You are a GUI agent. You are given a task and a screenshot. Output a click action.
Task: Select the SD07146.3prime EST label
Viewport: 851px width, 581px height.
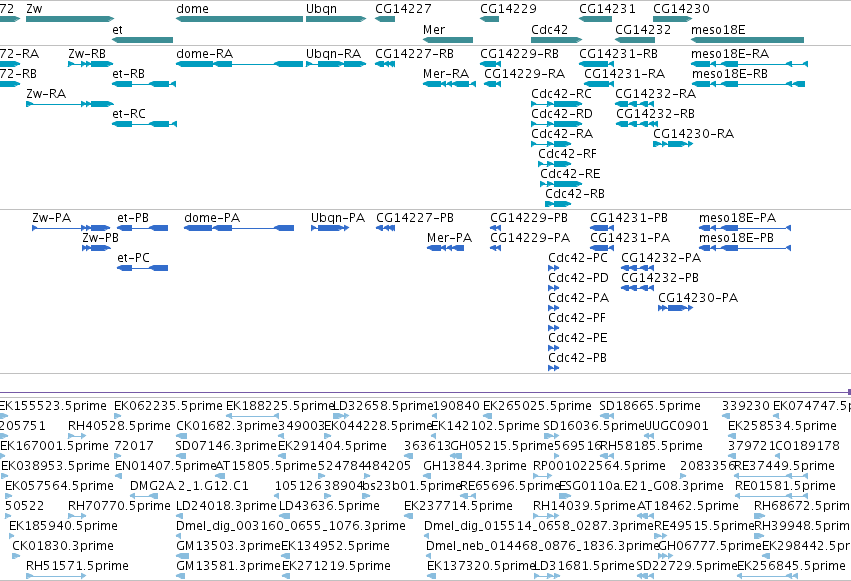pos(226,446)
